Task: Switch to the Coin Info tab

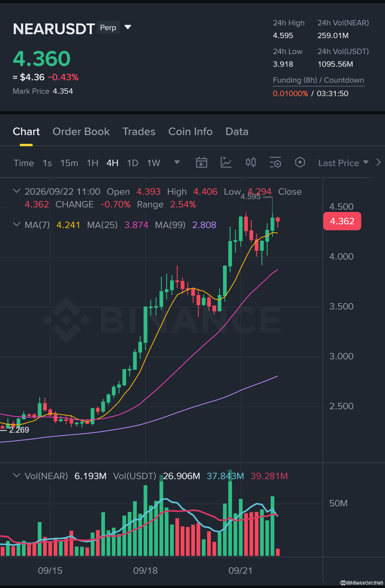Action: point(190,132)
